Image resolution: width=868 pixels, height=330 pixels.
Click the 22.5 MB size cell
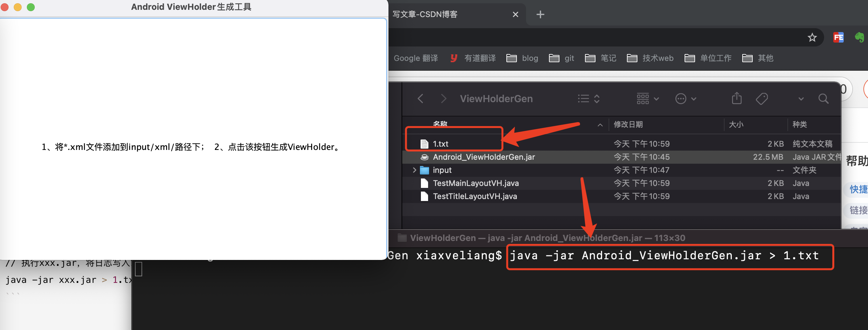(x=768, y=157)
